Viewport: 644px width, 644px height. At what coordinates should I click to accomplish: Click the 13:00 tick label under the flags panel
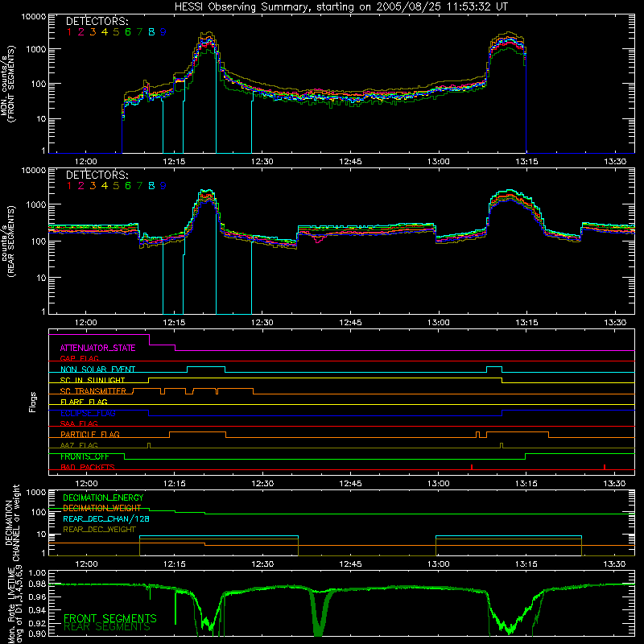tap(438, 484)
